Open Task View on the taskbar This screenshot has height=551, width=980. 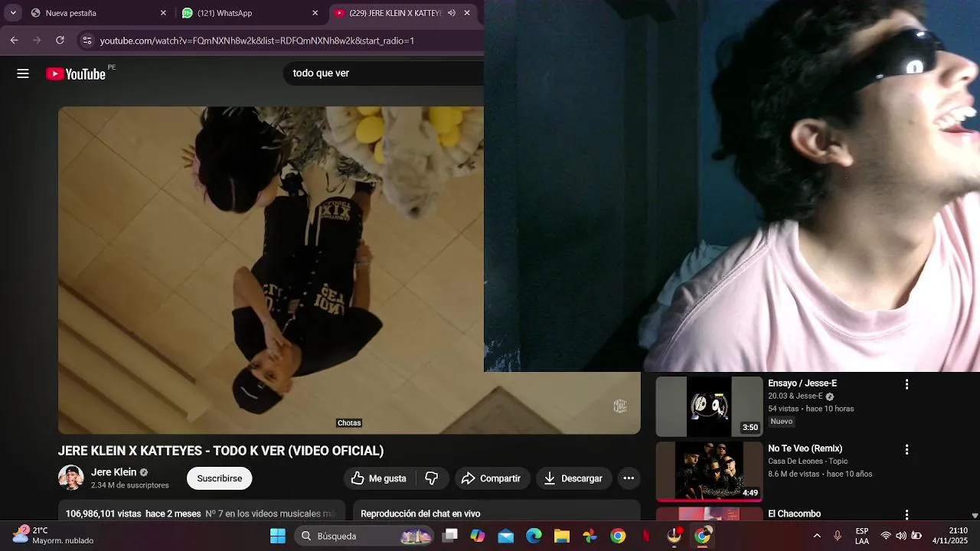coord(450,536)
